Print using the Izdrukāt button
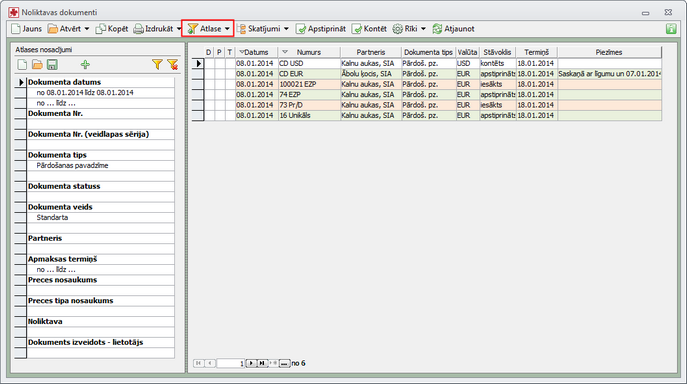Screen dimensions: 687x384 point(154,29)
